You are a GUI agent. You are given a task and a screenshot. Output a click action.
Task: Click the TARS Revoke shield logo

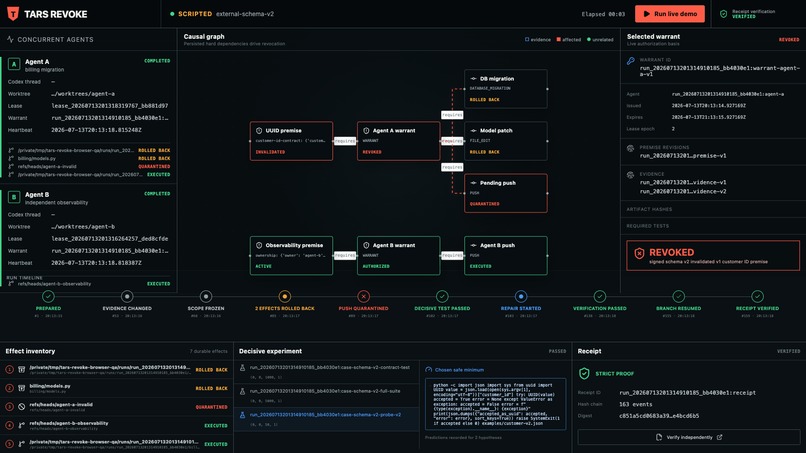[x=13, y=14]
